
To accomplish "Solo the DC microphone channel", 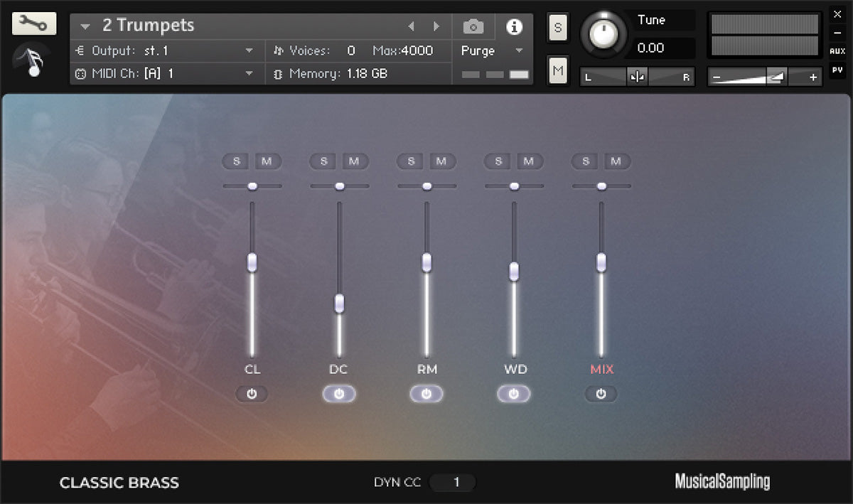I will tap(324, 161).
